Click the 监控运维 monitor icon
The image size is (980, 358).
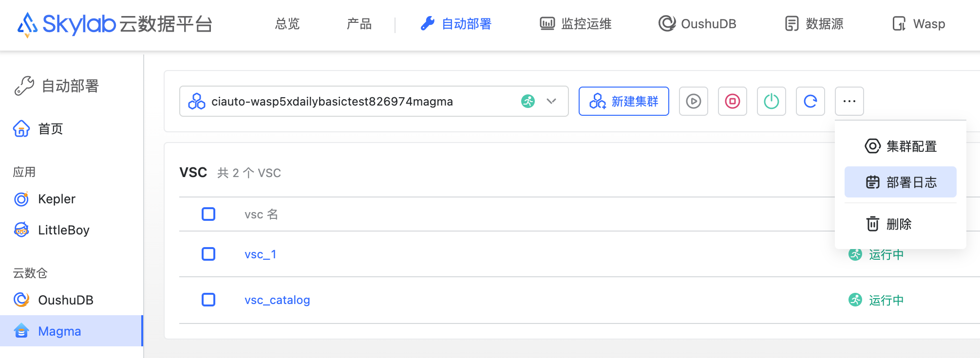547,23
